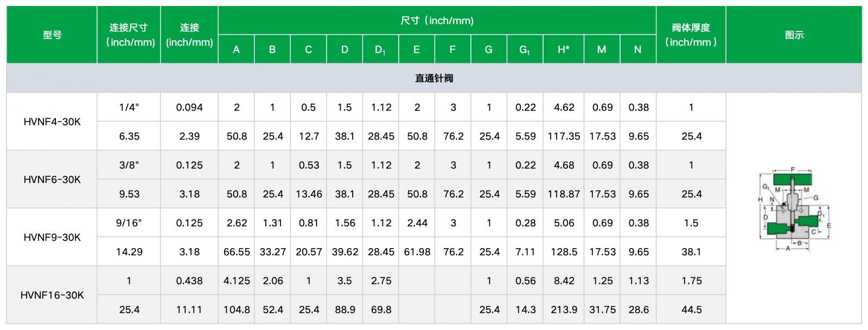Select the 44.5 body thickness cell
Screen dimensions: 868x330
point(691,309)
